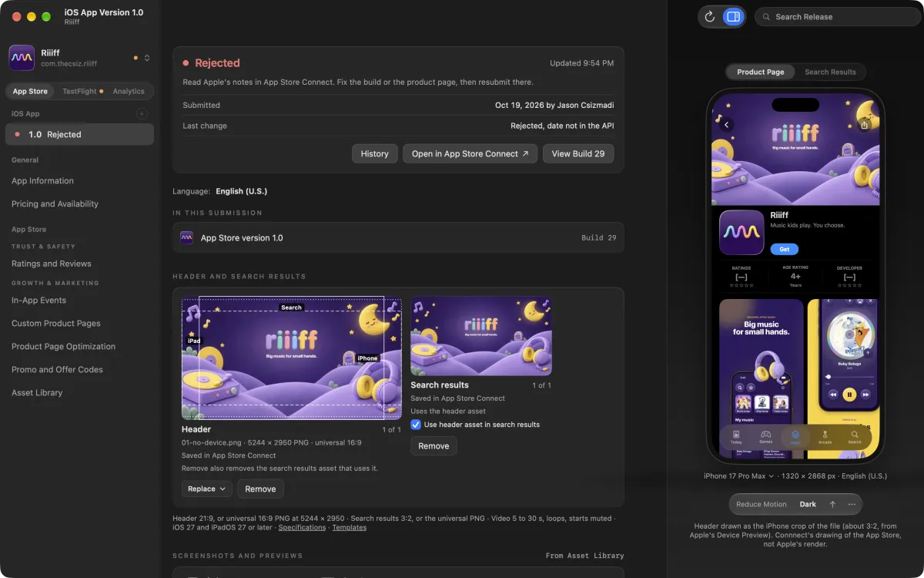This screenshot has height=578, width=924.
Task: Toggle Reduce Motion in the preview
Action: pos(762,504)
